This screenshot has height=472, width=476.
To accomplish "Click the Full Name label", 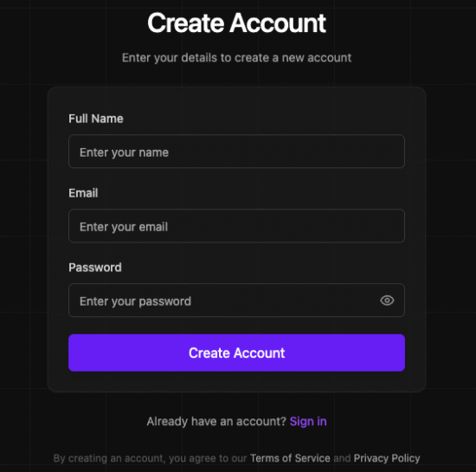I will pos(96,119).
